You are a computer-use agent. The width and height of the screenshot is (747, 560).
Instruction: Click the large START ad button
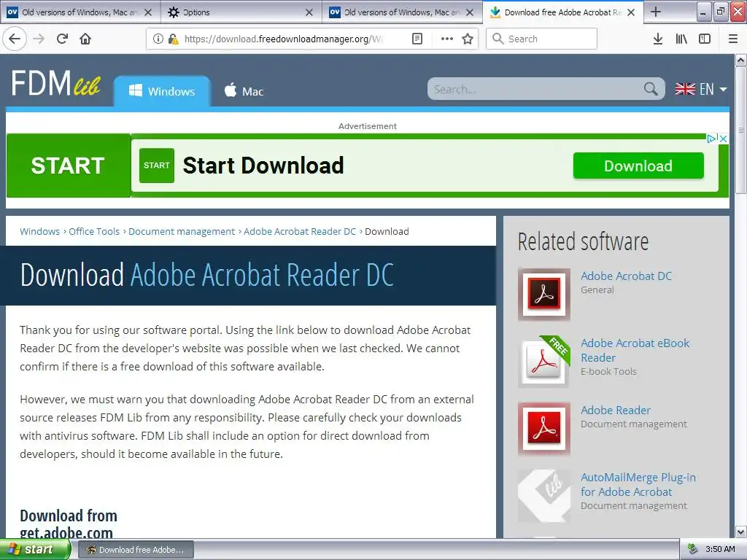pos(68,166)
